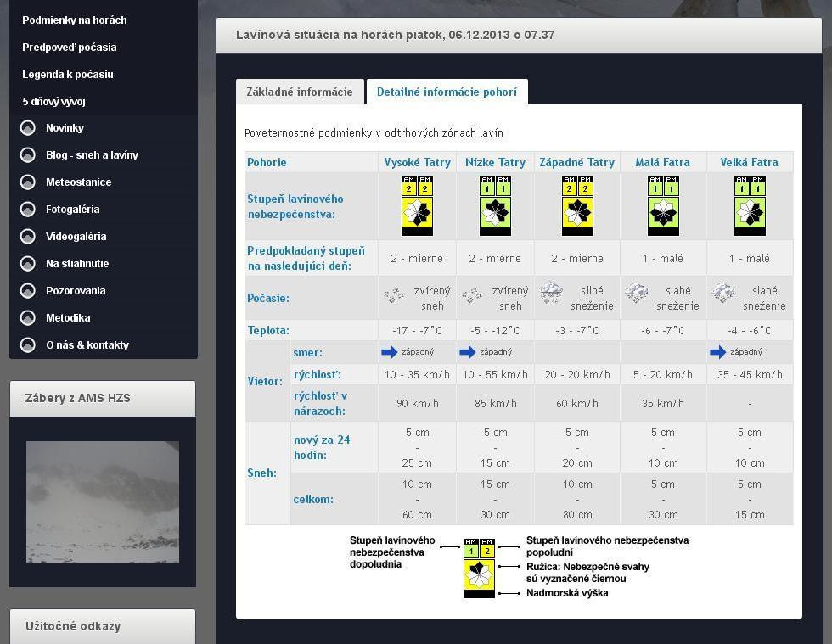
Task: Click the O nás & kontakty link
Action: 87,345
